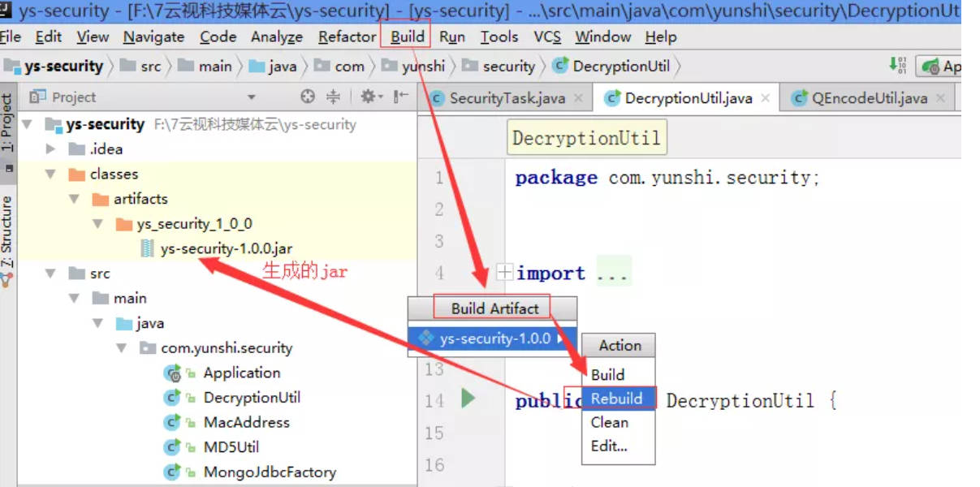The image size is (980, 487).
Task: Choose Rebuild from the Action popup
Action: (x=617, y=399)
